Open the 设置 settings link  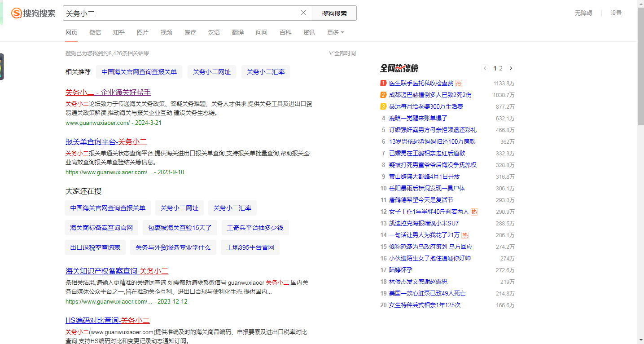pyautogui.click(x=616, y=13)
